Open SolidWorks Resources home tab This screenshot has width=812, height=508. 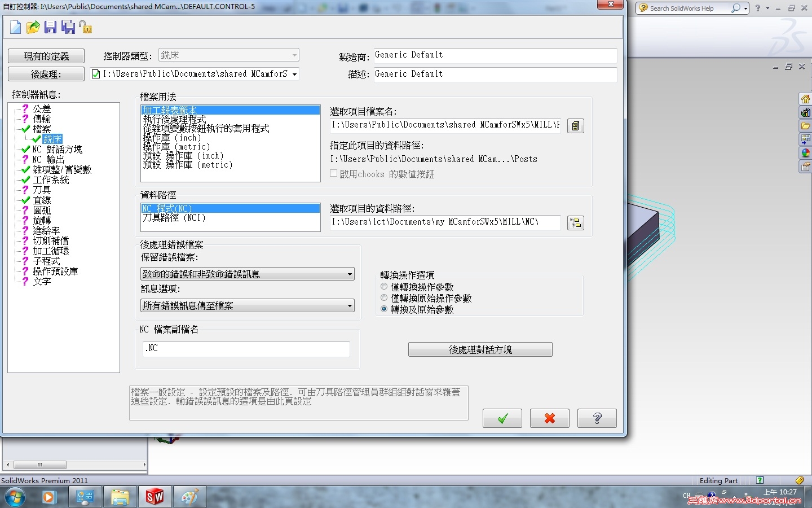click(806, 99)
